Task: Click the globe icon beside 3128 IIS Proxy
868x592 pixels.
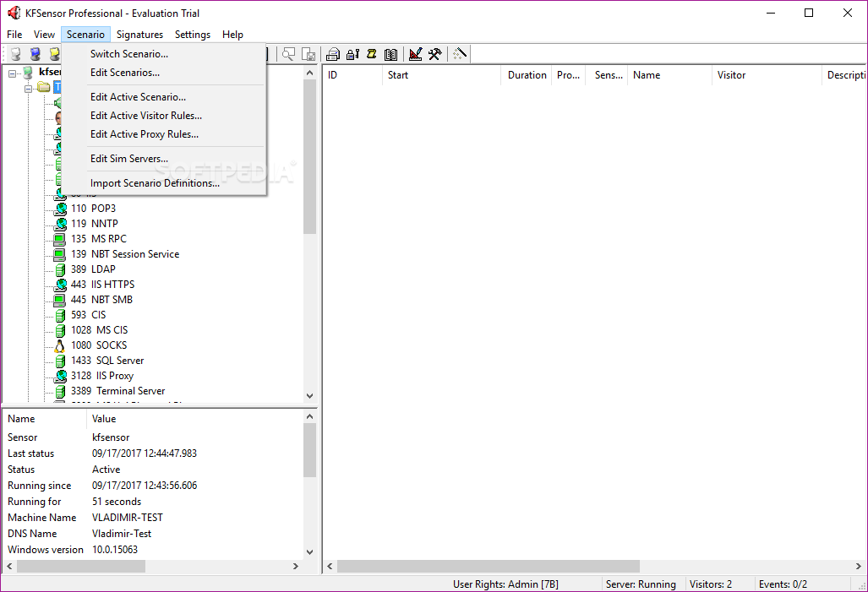Action: (60, 376)
